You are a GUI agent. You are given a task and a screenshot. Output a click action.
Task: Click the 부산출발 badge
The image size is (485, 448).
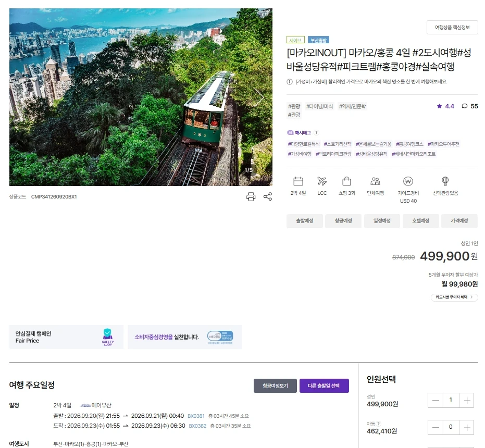319,40
